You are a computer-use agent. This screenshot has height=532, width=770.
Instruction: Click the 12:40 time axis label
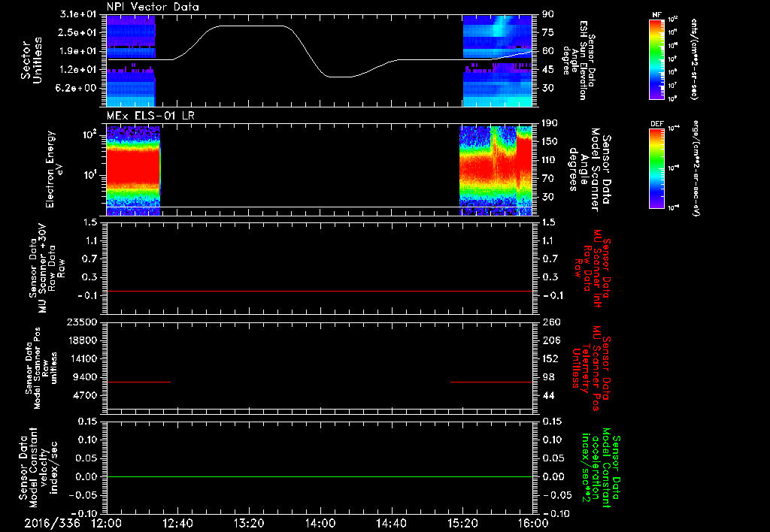177,523
